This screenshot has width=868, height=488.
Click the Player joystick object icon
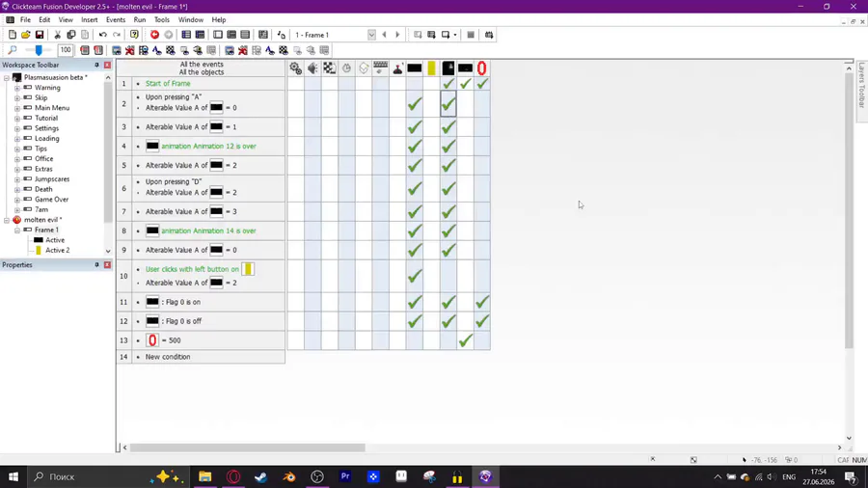tap(397, 68)
